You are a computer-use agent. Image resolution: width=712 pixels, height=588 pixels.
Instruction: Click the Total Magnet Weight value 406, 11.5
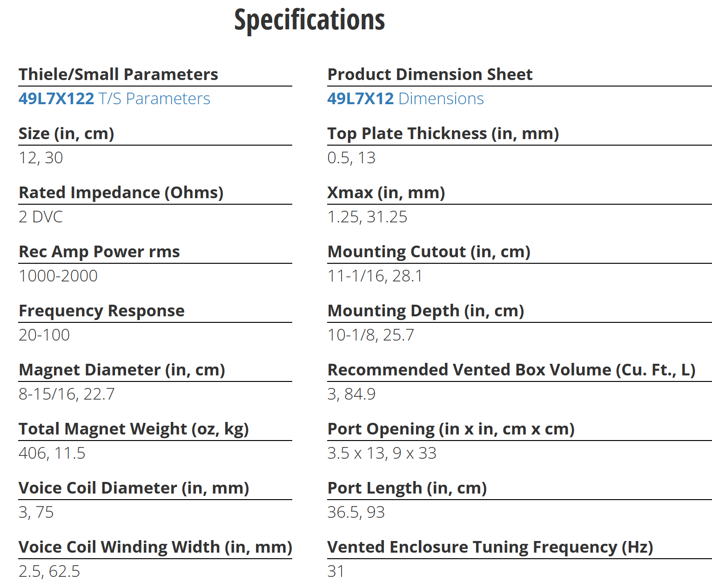[52, 453]
